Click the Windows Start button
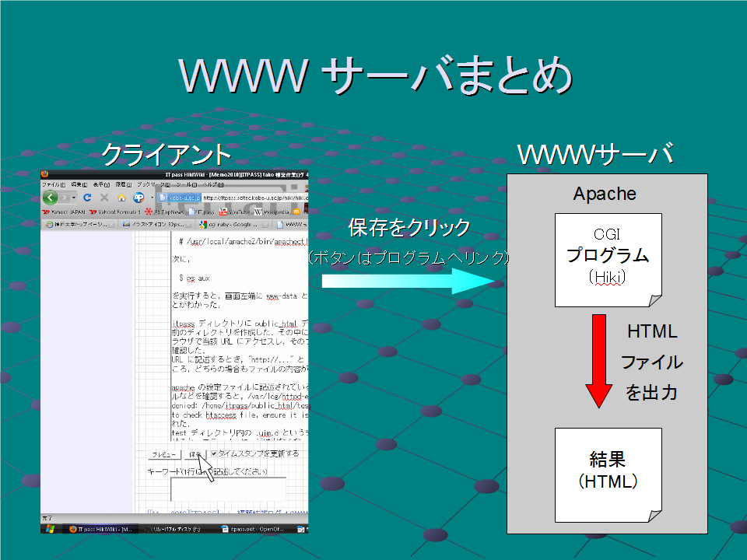The image size is (747, 560). click(50, 529)
